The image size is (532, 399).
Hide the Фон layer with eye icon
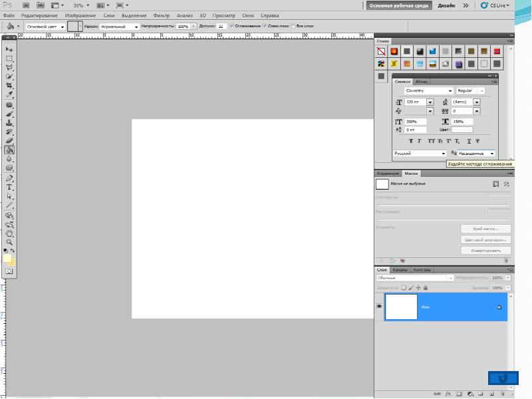pos(379,307)
